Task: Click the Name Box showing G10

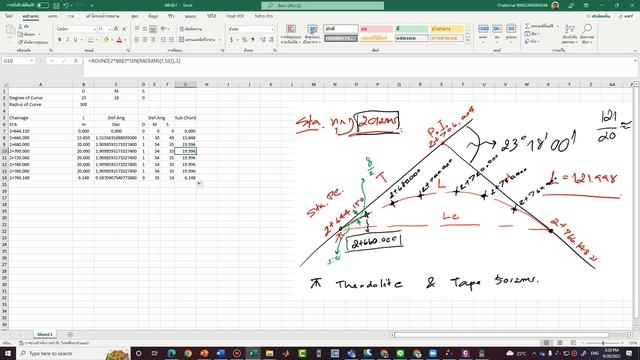Action: click(x=18, y=61)
